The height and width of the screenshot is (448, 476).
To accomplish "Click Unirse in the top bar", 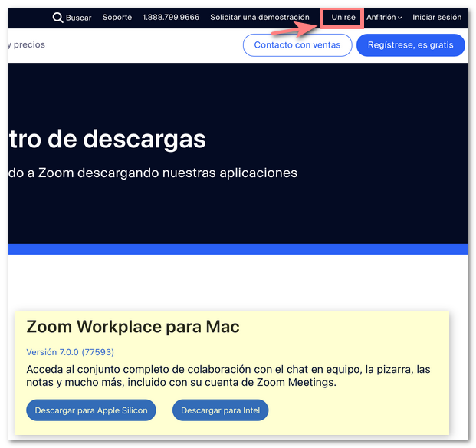I will (x=343, y=18).
